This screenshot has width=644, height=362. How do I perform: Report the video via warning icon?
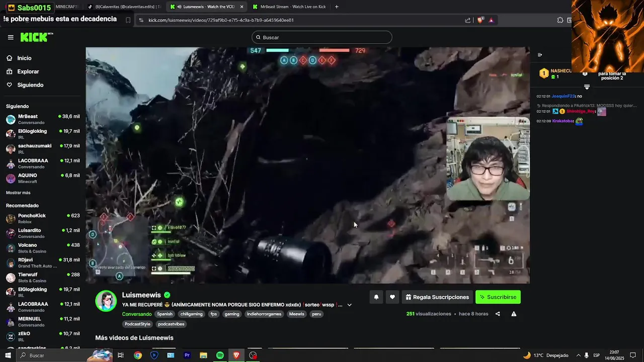tap(514, 314)
